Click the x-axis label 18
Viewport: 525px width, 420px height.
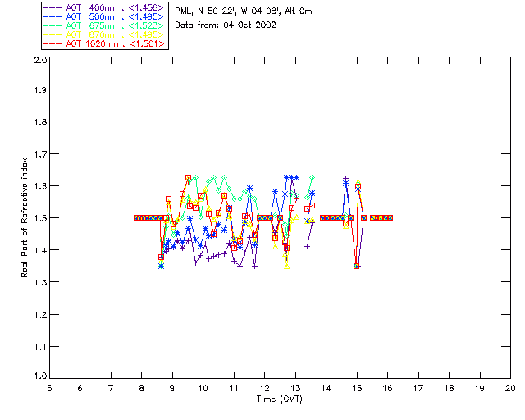click(x=449, y=388)
